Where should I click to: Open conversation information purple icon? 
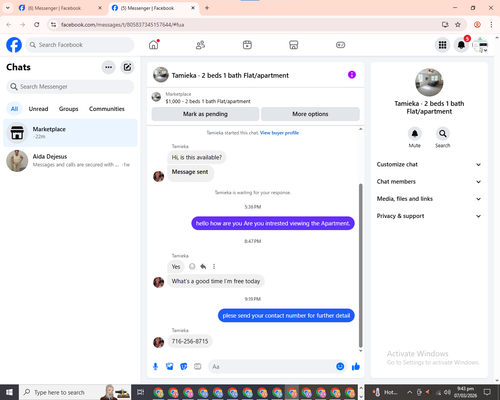352,75
